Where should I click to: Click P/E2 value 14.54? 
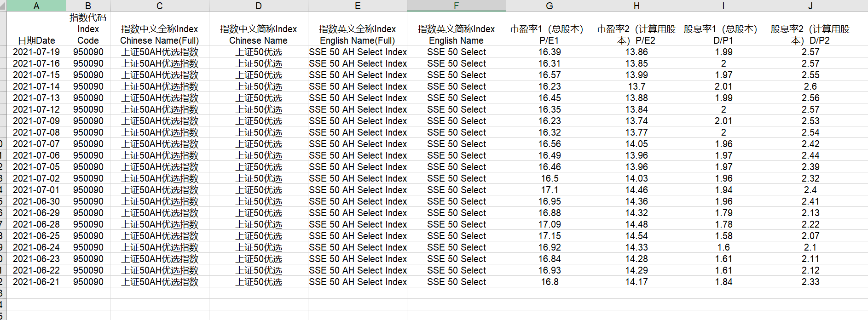pyautogui.click(x=637, y=236)
